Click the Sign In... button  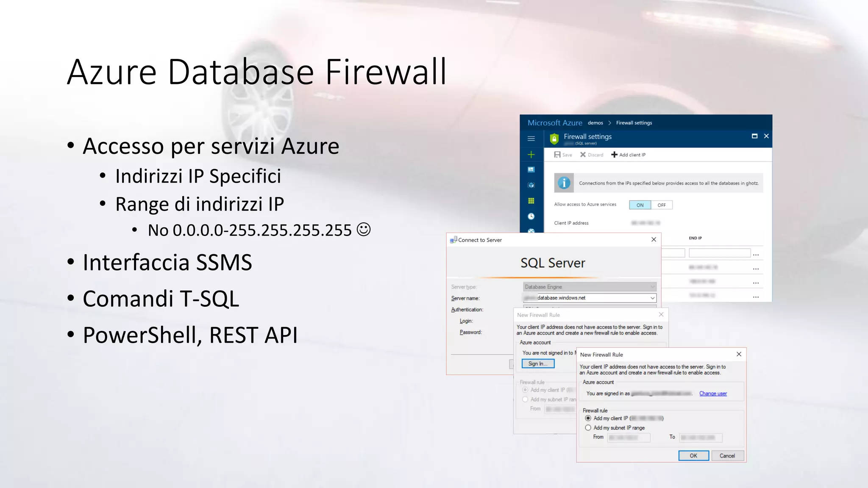tap(538, 363)
